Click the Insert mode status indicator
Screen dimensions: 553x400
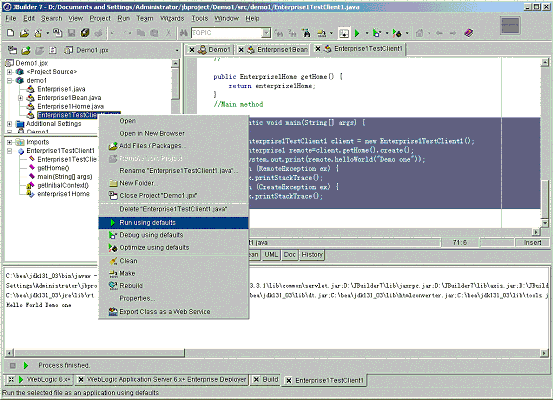(533, 243)
